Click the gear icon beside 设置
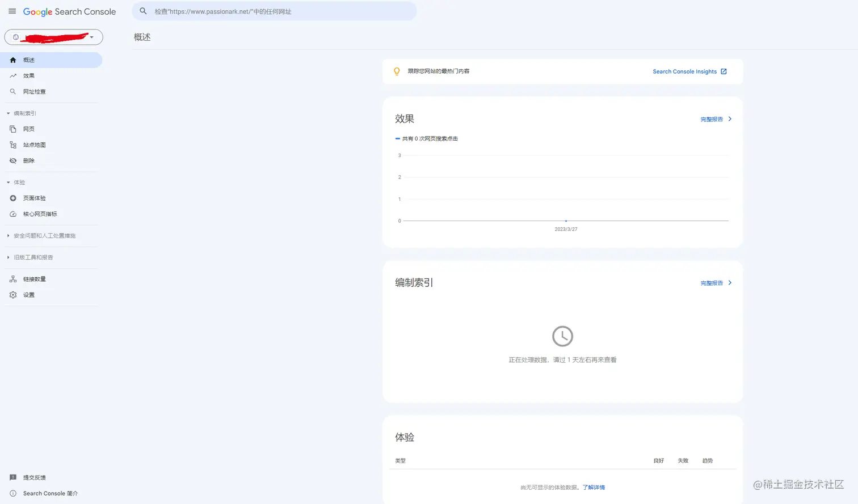The height and width of the screenshot is (504, 858). 13,295
